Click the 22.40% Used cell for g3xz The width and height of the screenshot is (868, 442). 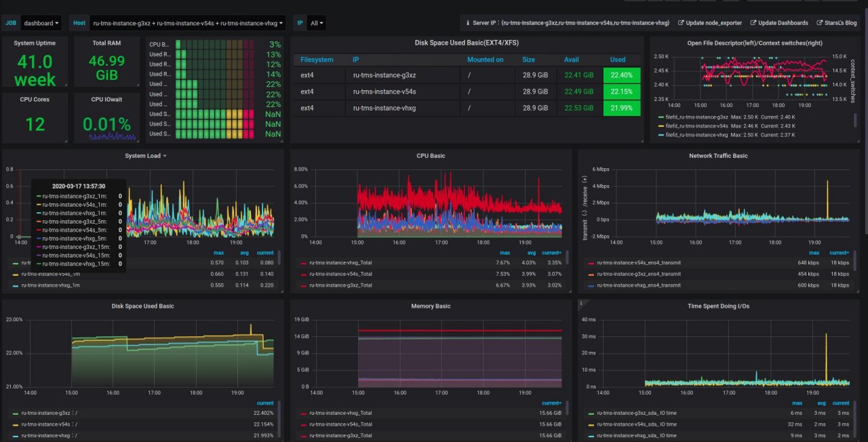(621, 75)
